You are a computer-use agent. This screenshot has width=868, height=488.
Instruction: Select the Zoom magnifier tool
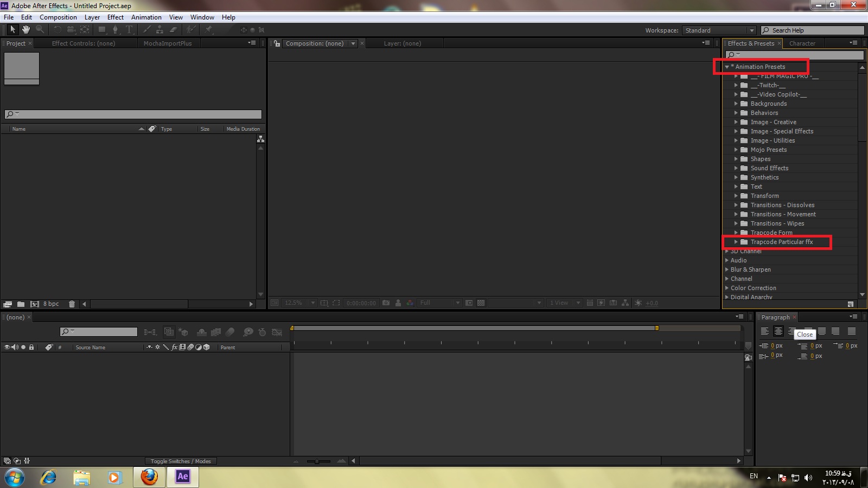40,29
